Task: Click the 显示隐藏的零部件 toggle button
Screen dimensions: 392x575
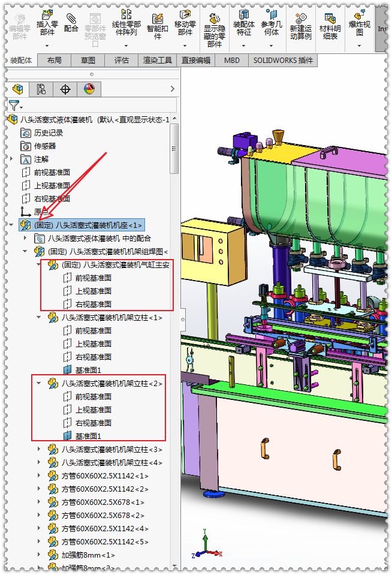Action: [214, 30]
